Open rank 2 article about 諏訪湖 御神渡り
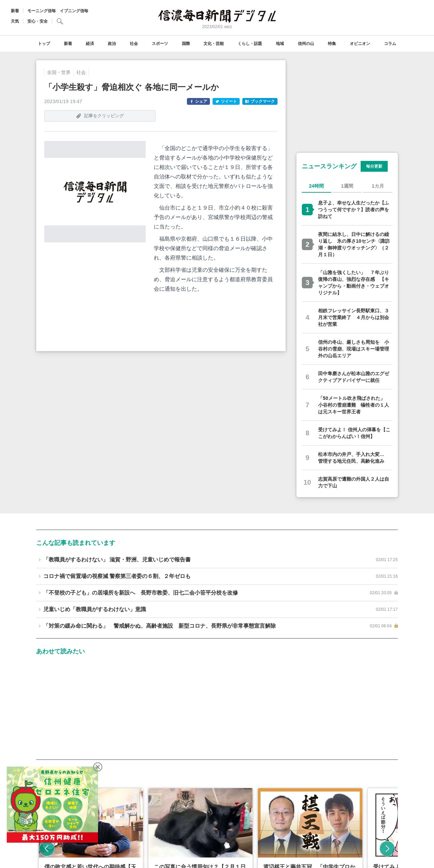The height and width of the screenshot is (868, 434). click(x=347, y=244)
